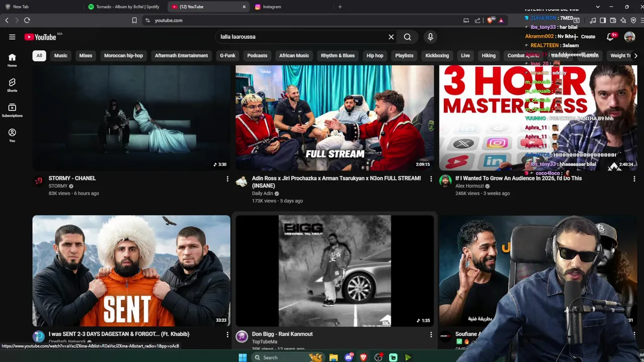Select the Music filter chip
Screen dimensions: 644x362
(61, 55)
